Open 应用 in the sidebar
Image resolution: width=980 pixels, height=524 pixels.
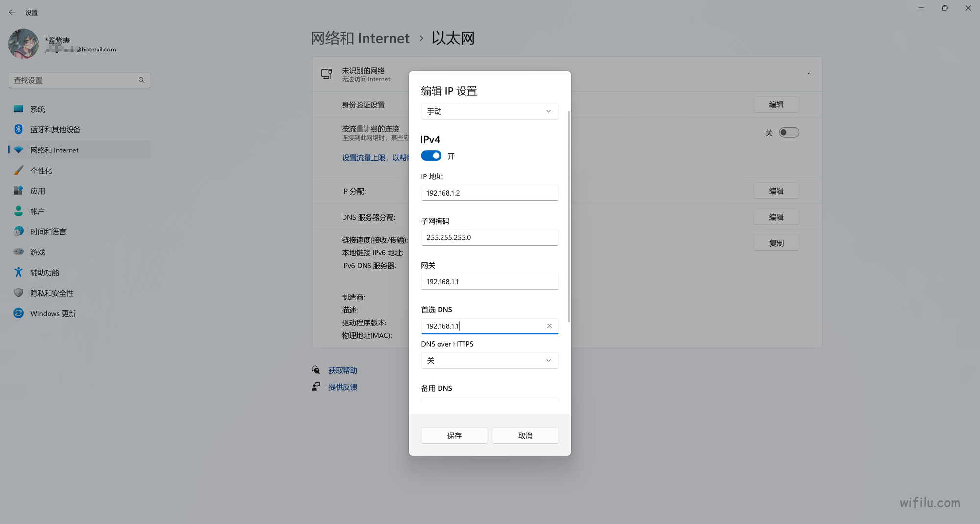coord(79,191)
